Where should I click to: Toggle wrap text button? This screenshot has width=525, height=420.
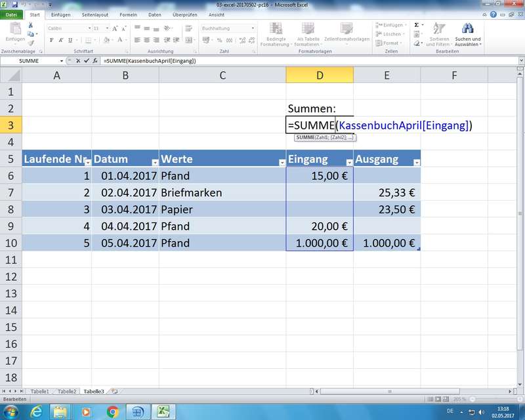coord(188,29)
